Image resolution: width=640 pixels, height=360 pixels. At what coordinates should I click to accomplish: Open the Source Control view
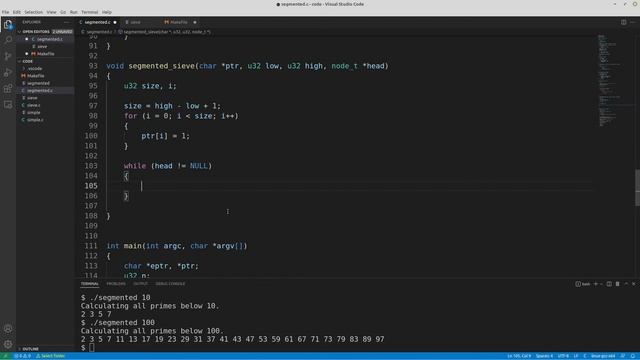coord(8,56)
